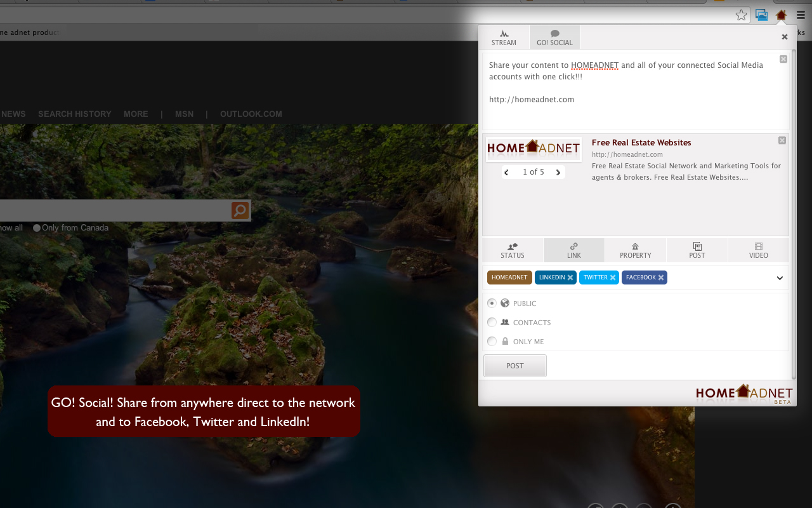Expand the social networks dropdown arrow
This screenshot has height=508, width=812.
point(780,278)
